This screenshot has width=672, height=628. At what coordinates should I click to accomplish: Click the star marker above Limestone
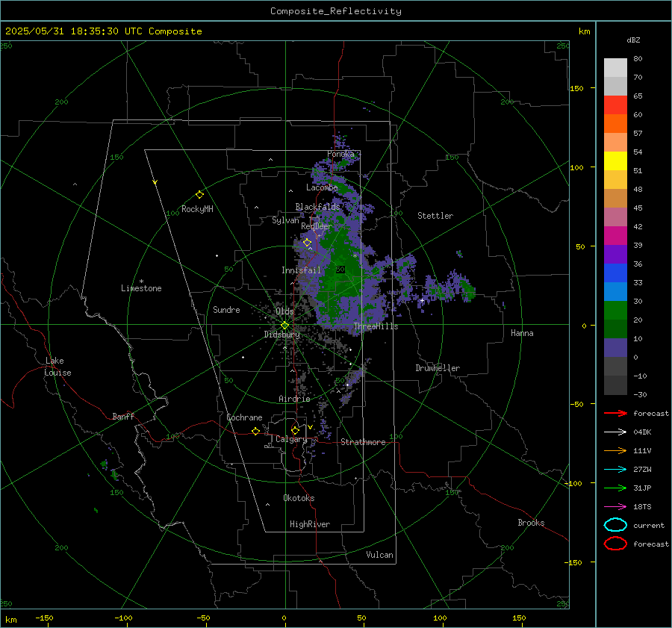pos(141,282)
